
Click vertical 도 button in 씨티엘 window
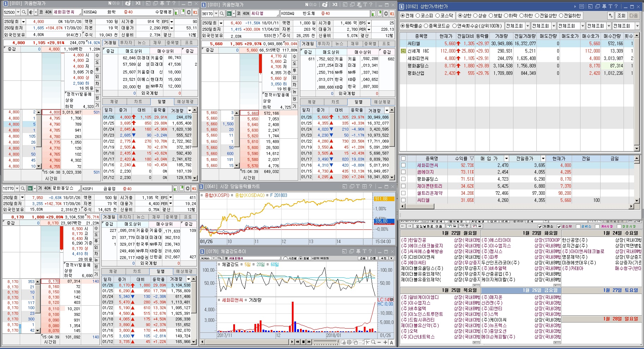pos(294,64)
